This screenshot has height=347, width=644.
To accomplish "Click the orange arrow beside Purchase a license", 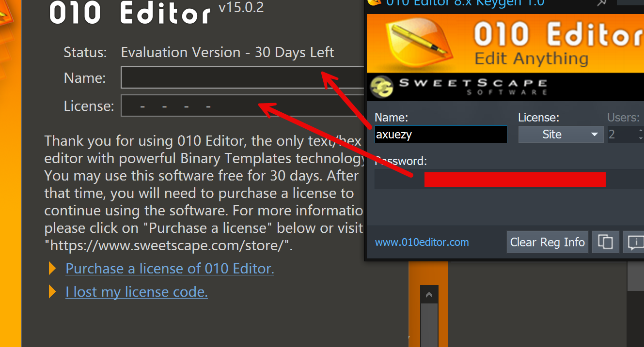I will (53, 269).
